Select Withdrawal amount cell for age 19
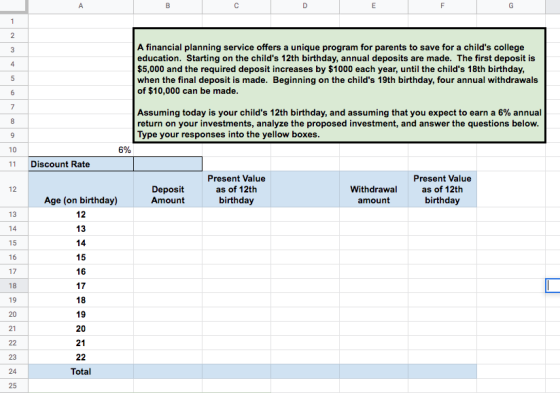Screen dimensions: 560x393 374,314
